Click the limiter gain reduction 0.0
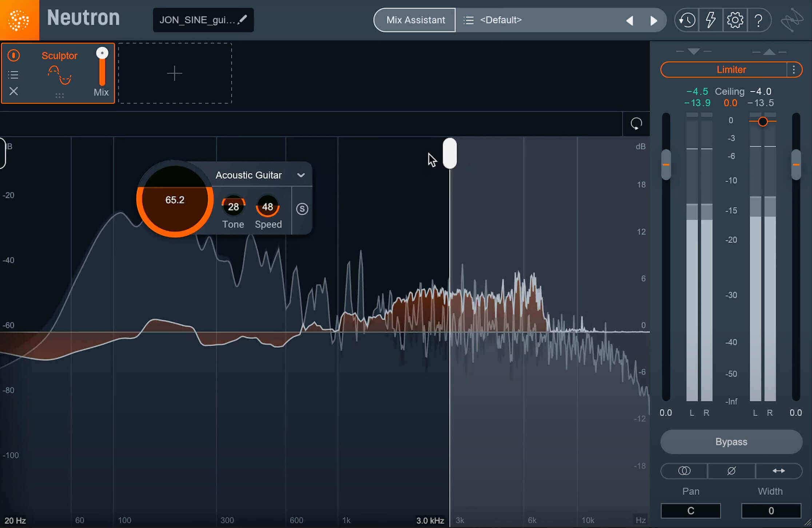Viewport: 812px width, 528px height. click(730, 103)
